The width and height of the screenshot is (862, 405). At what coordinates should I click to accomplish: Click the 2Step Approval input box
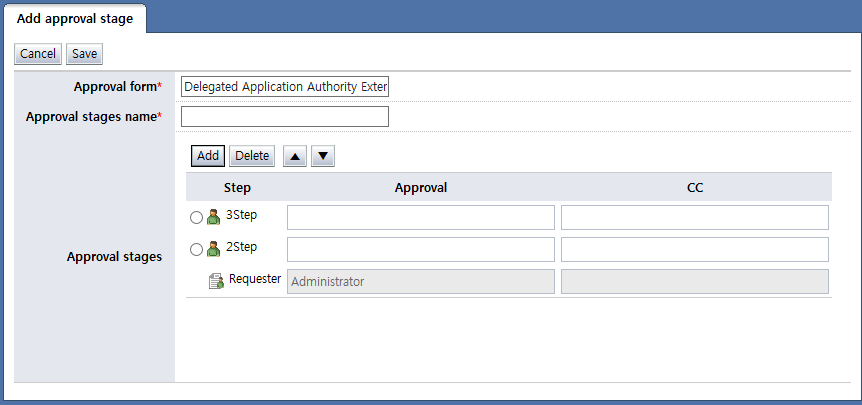tap(420, 250)
